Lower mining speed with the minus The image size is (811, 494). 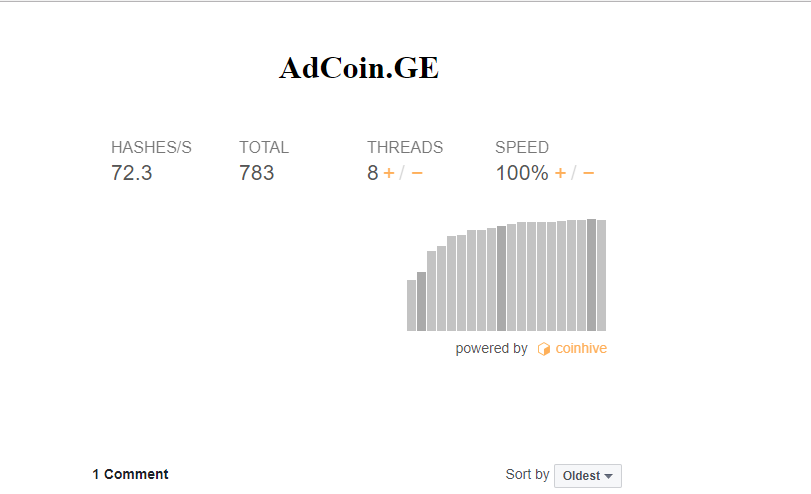[x=589, y=173]
